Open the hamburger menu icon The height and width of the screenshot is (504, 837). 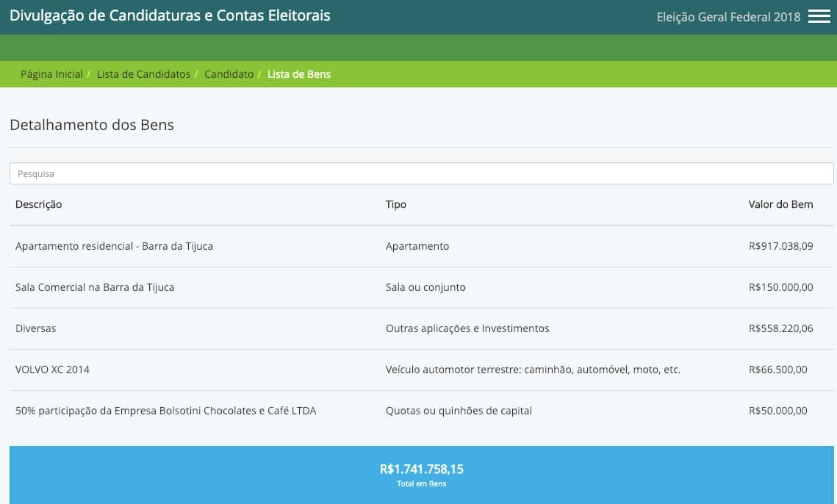pos(819,16)
